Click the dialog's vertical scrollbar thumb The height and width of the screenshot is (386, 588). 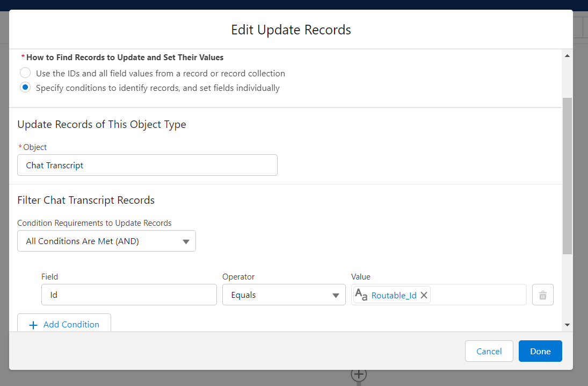click(x=568, y=175)
